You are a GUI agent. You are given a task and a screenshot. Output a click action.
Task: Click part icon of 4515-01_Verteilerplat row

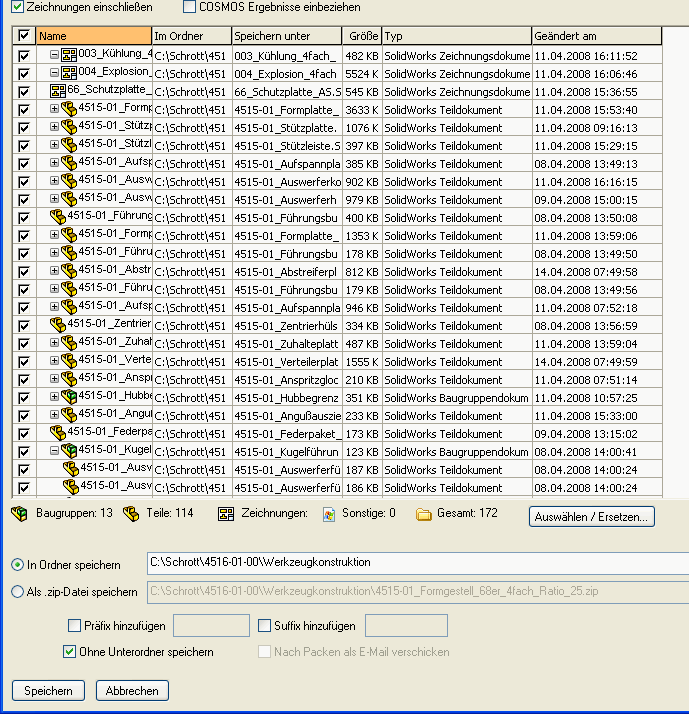tap(69, 361)
